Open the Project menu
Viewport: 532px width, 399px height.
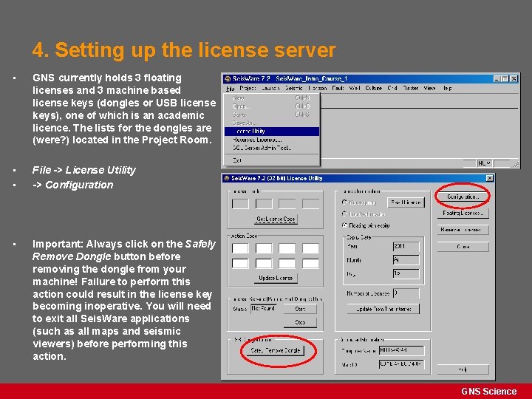click(x=248, y=88)
